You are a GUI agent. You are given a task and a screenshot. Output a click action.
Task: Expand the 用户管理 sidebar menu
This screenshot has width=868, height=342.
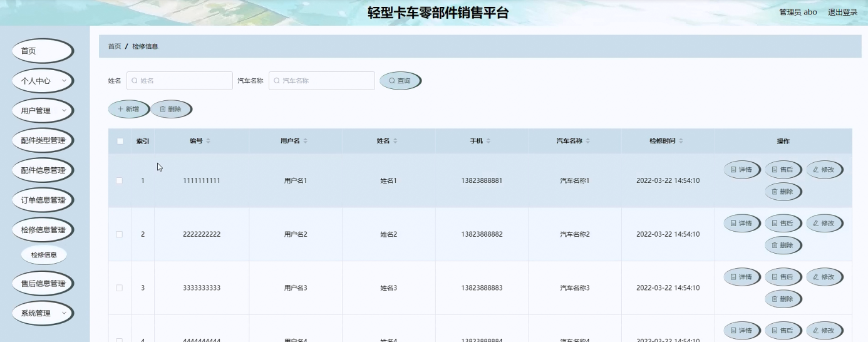[43, 111]
